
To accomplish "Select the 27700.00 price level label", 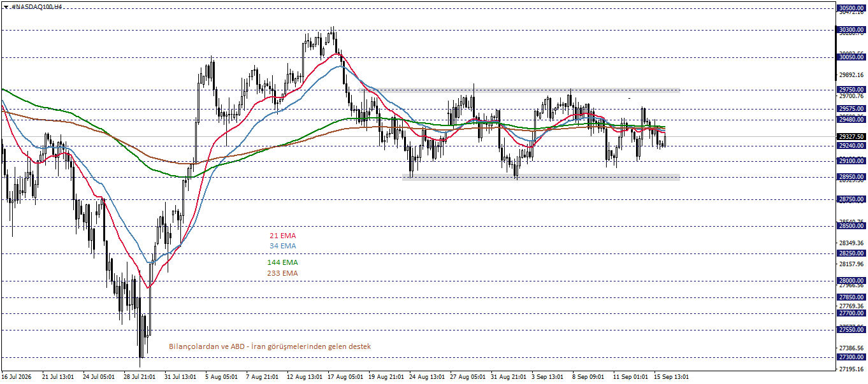I will tap(851, 313).
